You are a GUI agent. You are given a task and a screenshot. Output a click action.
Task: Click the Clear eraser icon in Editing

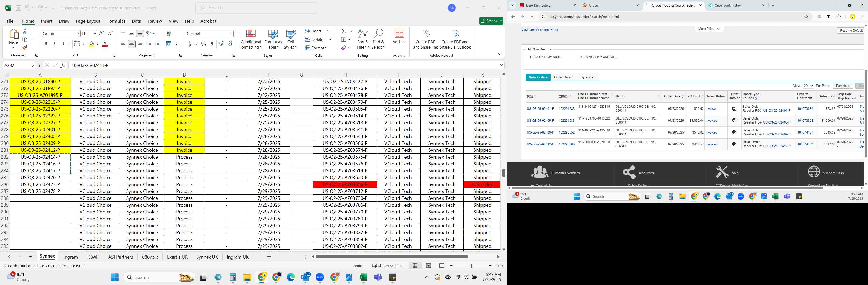[344, 48]
